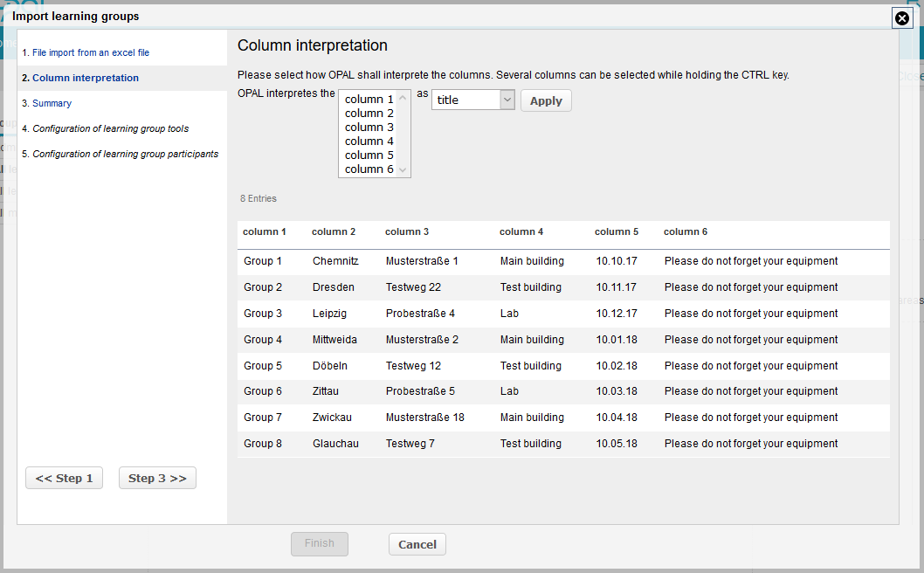This screenshot has height=573, width=924.
Task: Click the column 5 table header
Action: point(617,231)
